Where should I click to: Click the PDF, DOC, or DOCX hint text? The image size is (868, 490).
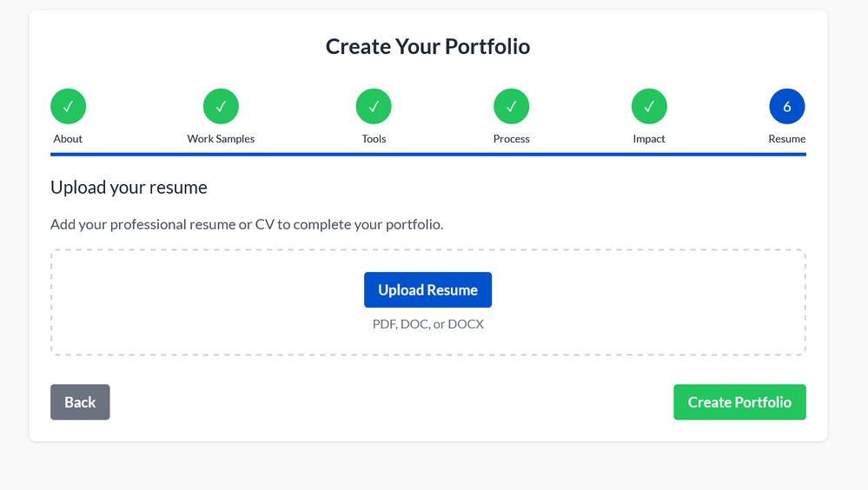tap(427, 324)
